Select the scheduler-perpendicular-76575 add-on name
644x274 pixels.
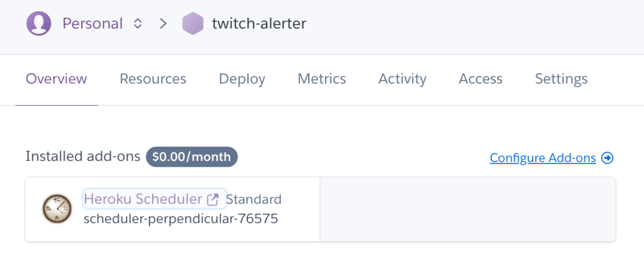click(181, 219)
